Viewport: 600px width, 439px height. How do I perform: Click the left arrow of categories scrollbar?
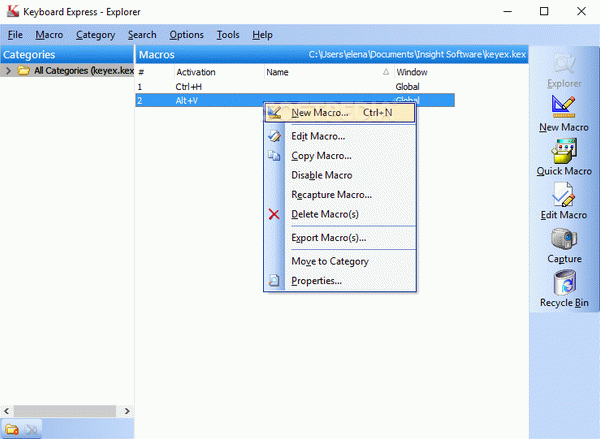[7, 411]
